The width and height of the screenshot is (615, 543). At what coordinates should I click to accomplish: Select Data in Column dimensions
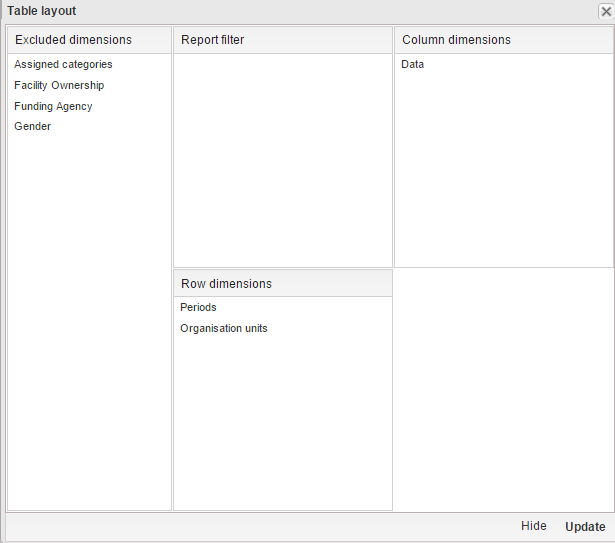point(413,64)
